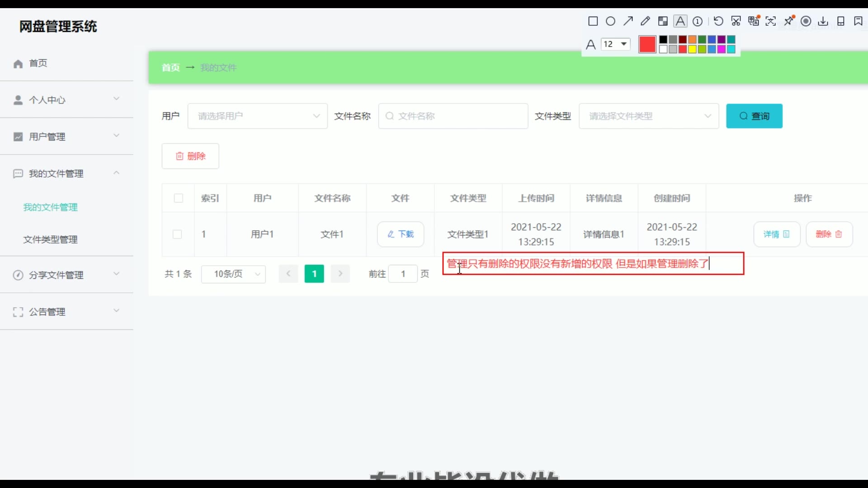Viewport: 868px width, 488px height.
Task: Open the 10条/页 page size dropdown
Action: [x=233, y=274]
